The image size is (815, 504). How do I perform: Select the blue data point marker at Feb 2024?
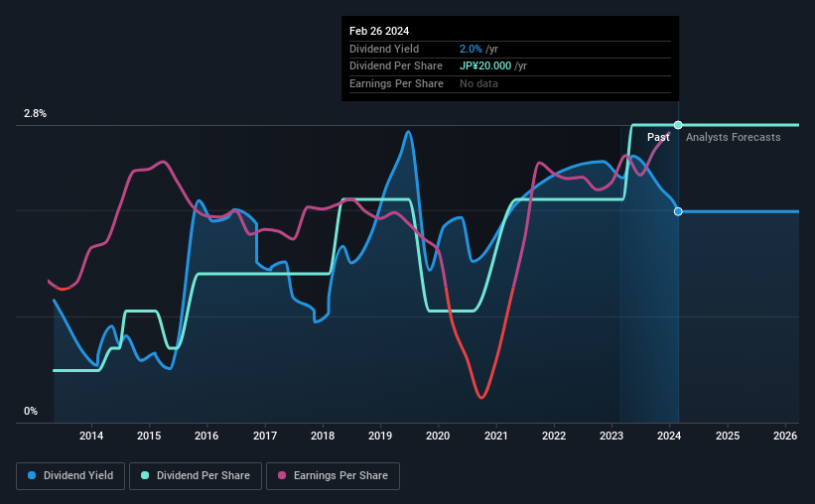[x=678, y=211]
